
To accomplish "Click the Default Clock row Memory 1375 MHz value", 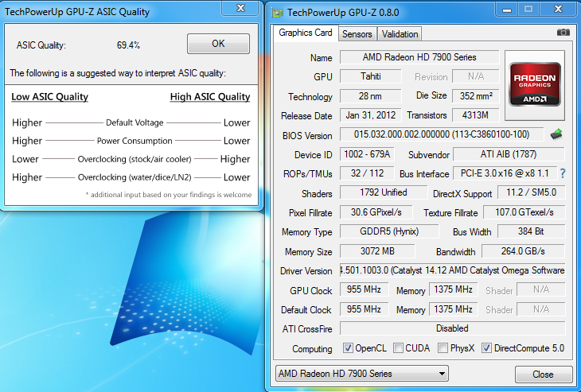I will [x=453, y=309].
